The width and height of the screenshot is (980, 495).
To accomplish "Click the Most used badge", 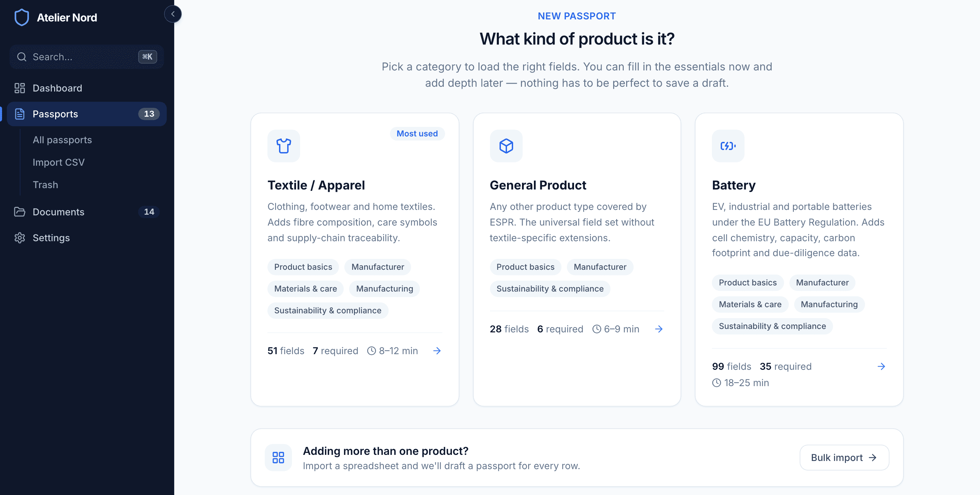I will tap(417, 134).
